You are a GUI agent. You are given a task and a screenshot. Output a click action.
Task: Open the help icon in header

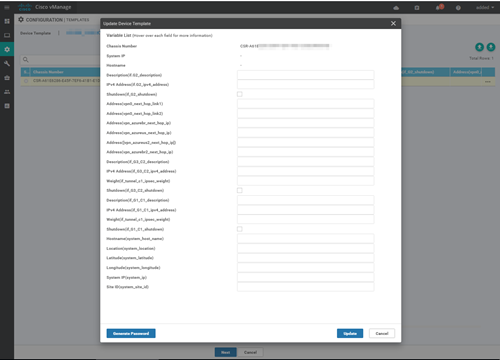458,8
